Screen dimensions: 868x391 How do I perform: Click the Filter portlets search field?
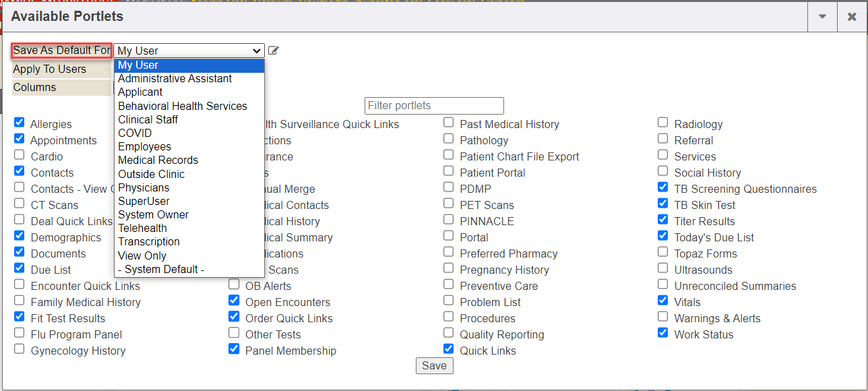pos(434,106)
